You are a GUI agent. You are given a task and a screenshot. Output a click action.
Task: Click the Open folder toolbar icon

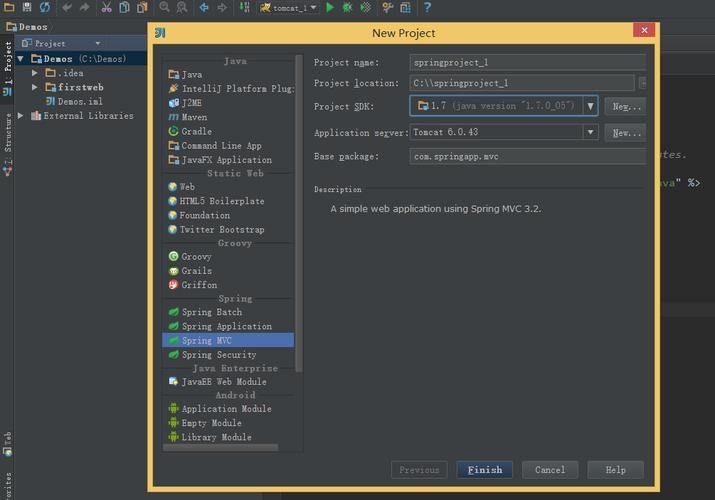point(9,7)
